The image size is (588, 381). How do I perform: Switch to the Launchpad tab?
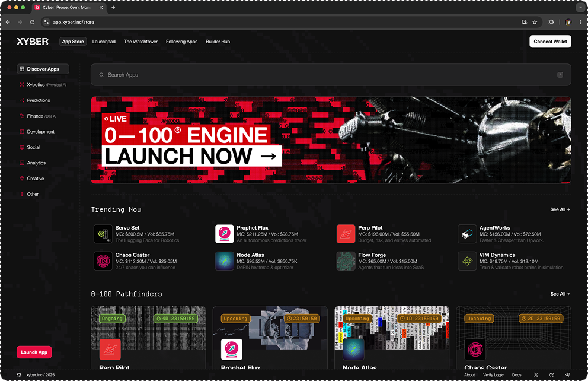pos(104,42)
